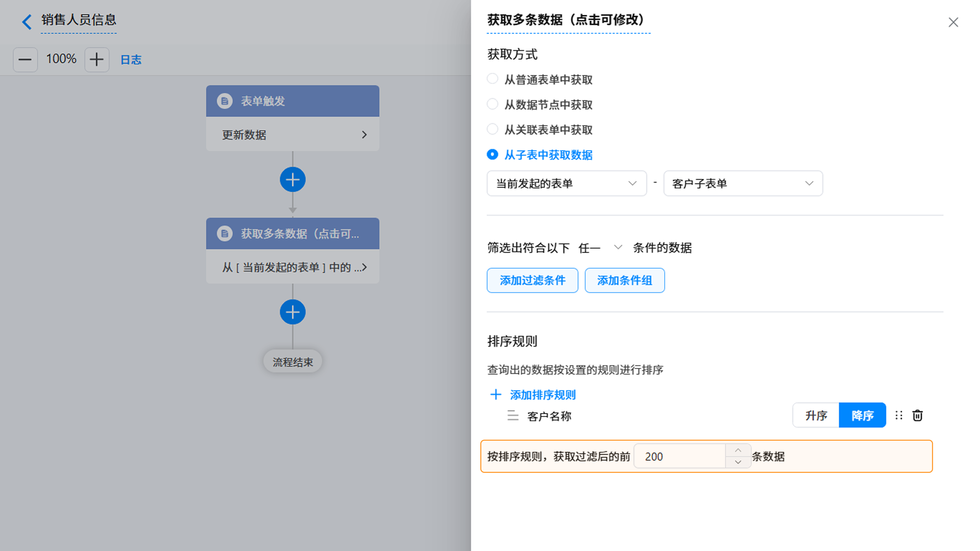Delete the 客户名称 sort rule with trash icon
Image resolution: width=980 pixels, height=551 pixels.
[x=917, y=415]
